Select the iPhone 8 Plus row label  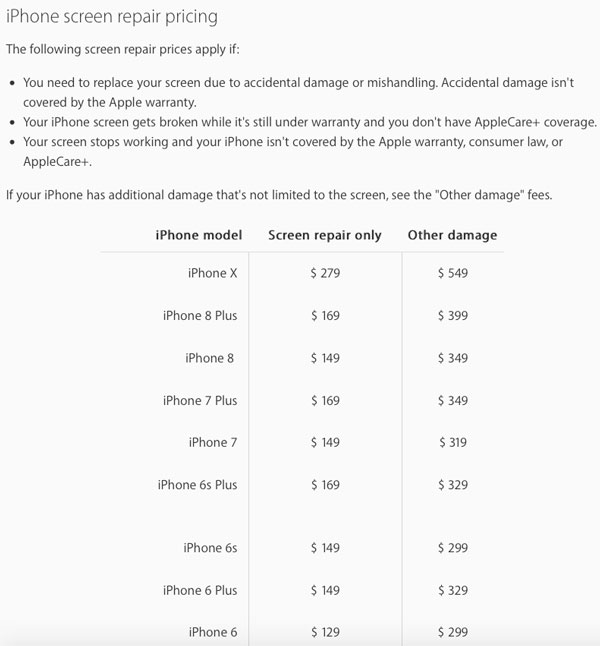[200, 316]
